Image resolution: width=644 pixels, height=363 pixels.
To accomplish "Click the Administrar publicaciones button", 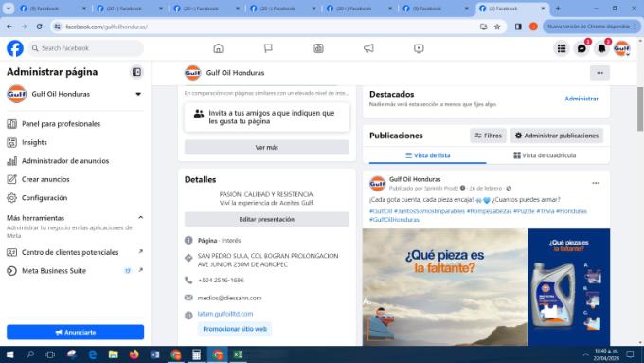I will coord(557,136).
